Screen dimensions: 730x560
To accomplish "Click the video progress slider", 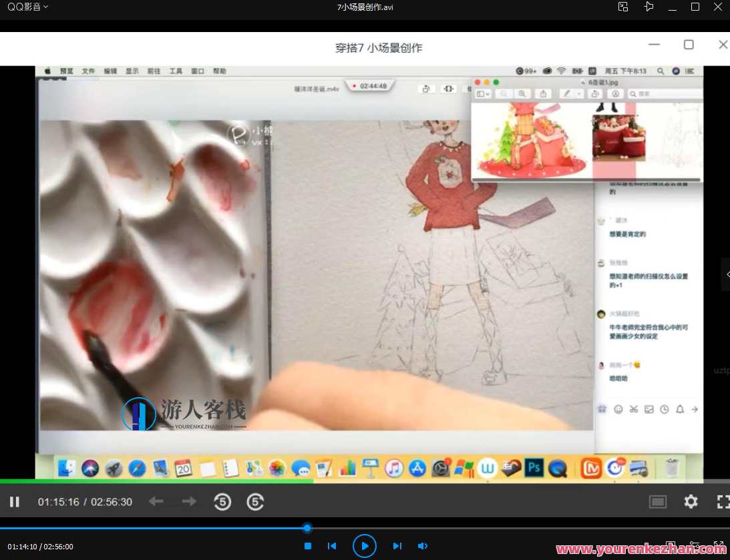I will click(307, 527).
